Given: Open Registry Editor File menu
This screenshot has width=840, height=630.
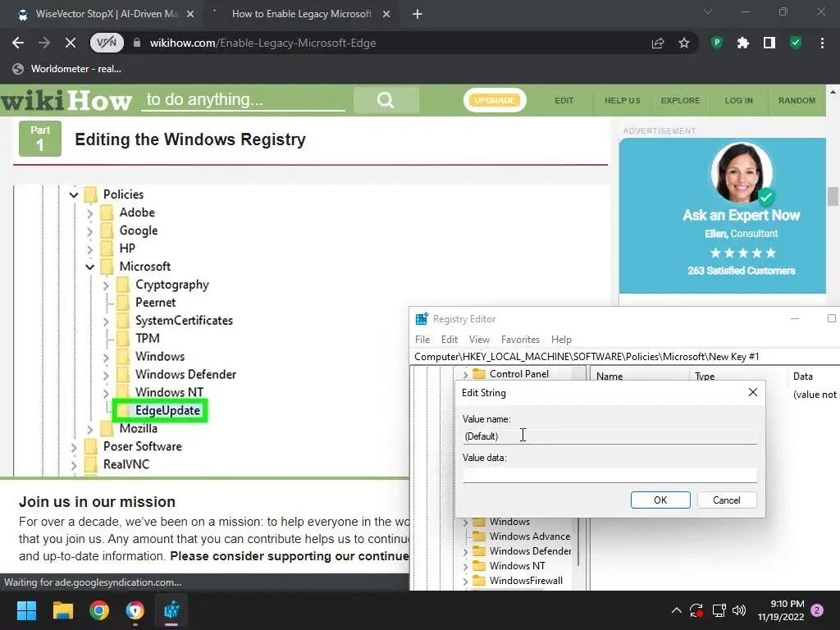Looking at the screenshot, I should click(422, 340).
